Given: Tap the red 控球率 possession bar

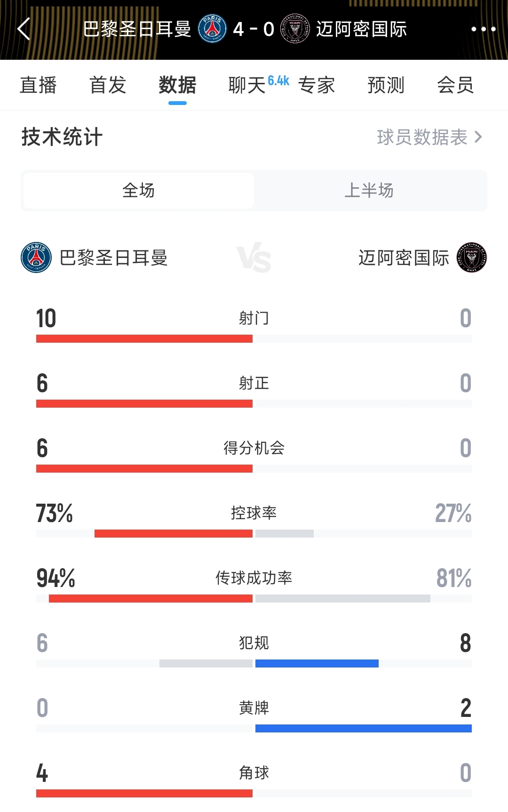Looking at the screenshot, I should tap(173, 533).
